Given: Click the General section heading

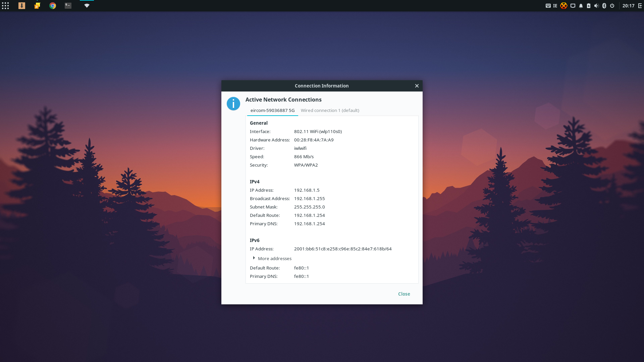Looking at the screenshot, I should [x=259, y=123].
